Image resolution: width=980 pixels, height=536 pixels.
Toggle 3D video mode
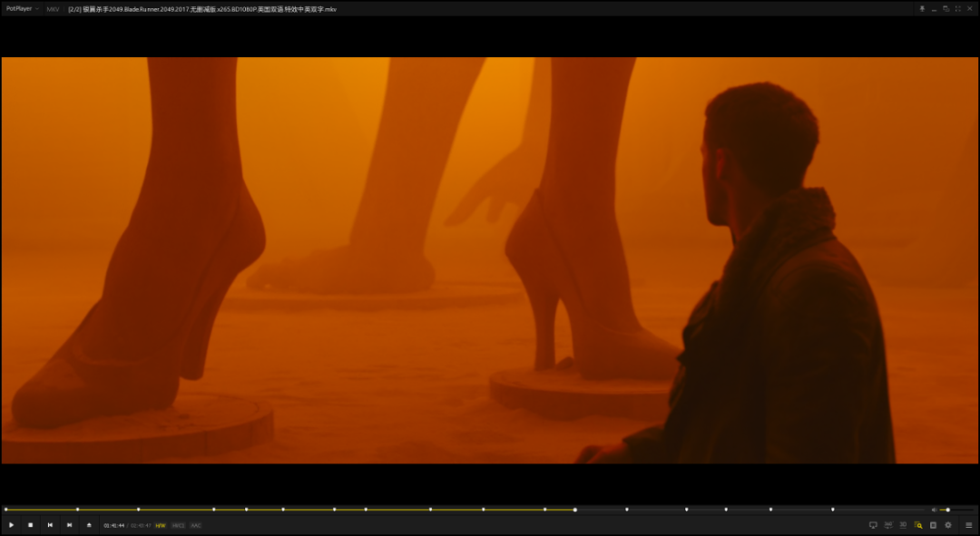click(x=903, y=525)
